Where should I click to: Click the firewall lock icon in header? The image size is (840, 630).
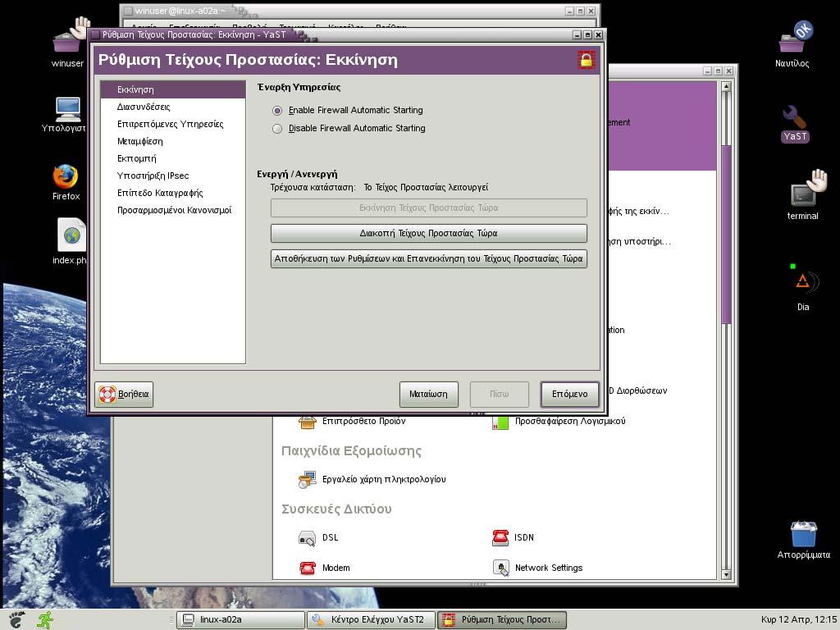tap(586, 59)
